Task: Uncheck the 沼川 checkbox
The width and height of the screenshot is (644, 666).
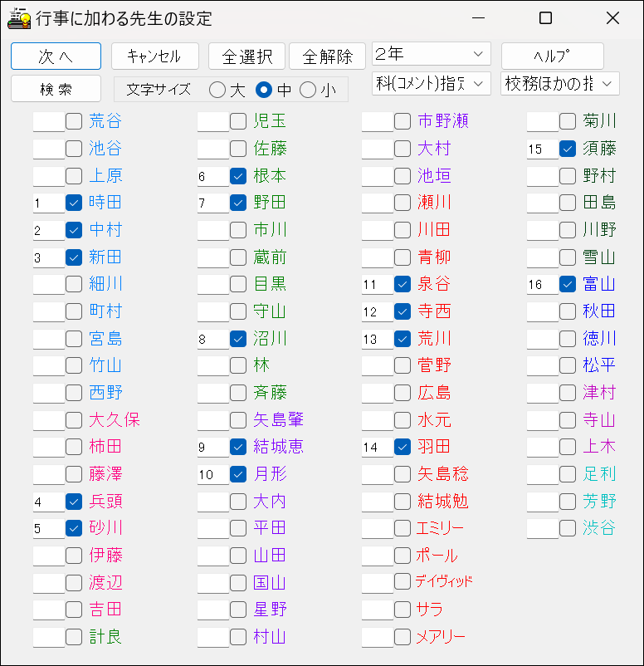Action: tap(238, 339)
